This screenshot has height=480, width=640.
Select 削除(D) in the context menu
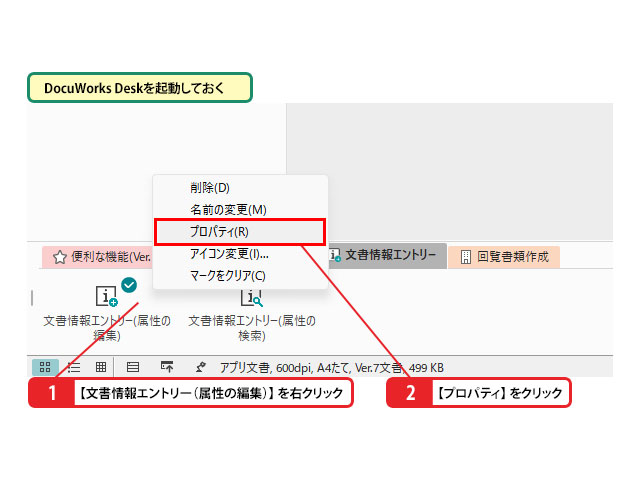point(240,188)
